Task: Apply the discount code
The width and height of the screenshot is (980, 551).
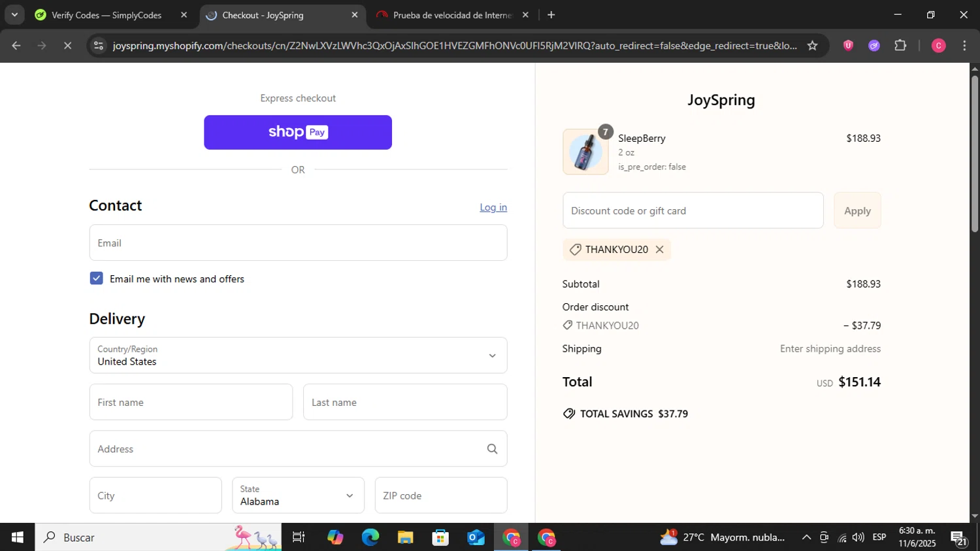Action: click(x=857, y=210)
